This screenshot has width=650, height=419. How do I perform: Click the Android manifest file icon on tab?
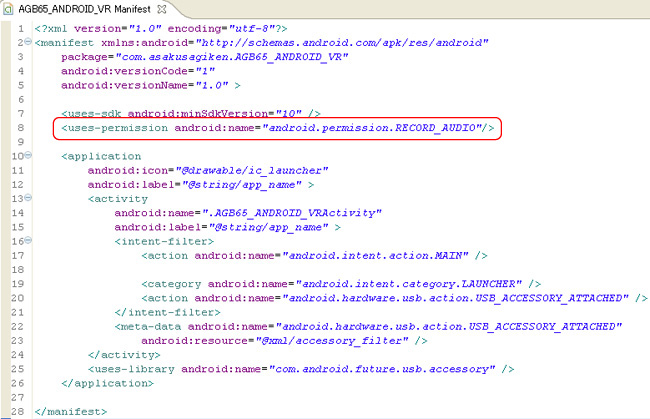coord(8,9)
